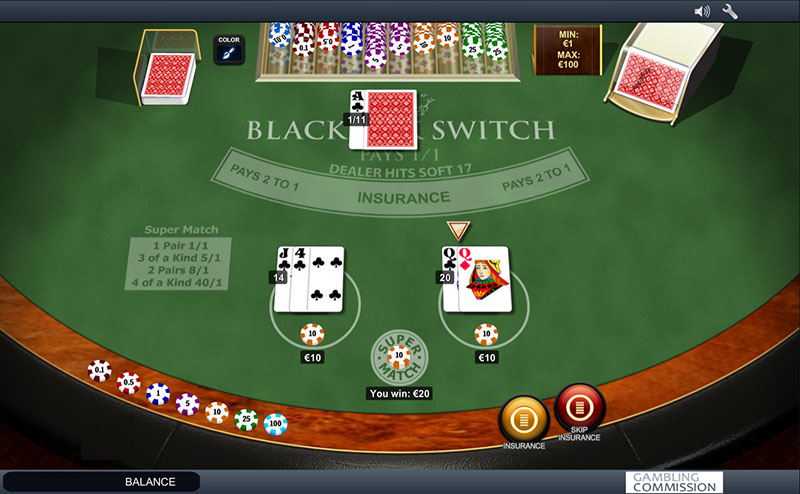The width and height of the screenshot is (800, 494).
Task: Open the COLOR table picker
Action: [229, 49]
